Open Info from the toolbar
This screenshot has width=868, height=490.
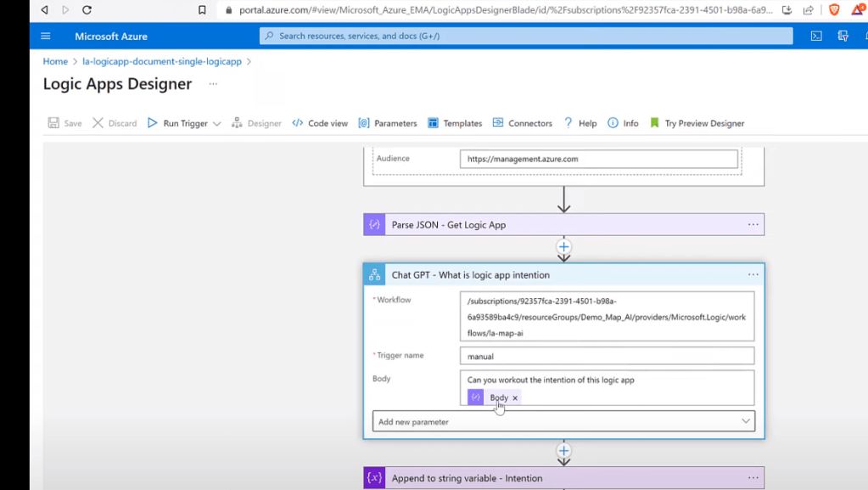coord(624,123)
